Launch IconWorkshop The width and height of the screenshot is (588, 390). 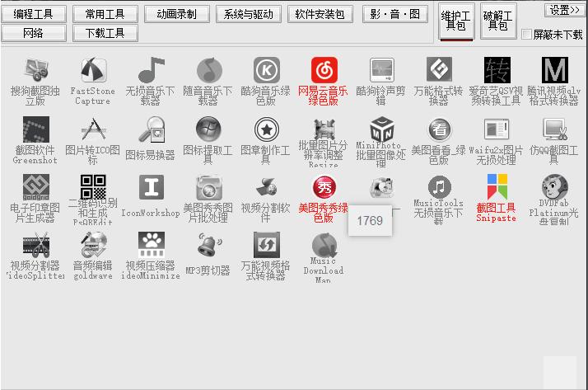click(151, 187)
